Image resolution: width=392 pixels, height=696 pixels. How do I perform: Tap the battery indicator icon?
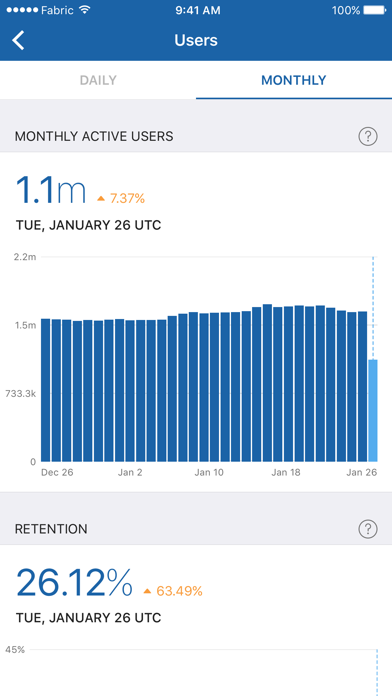pyautogui.click(x=374, y=10)
